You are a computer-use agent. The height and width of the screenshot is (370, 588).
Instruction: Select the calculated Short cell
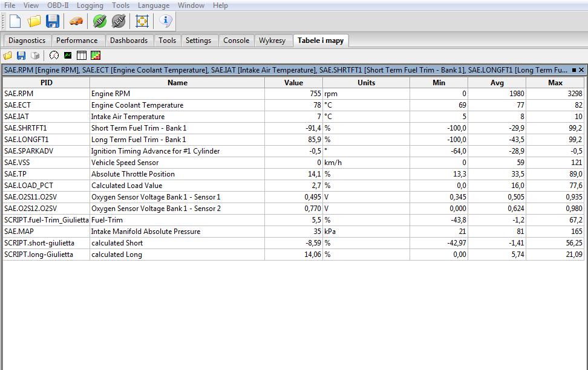point(177,243)
